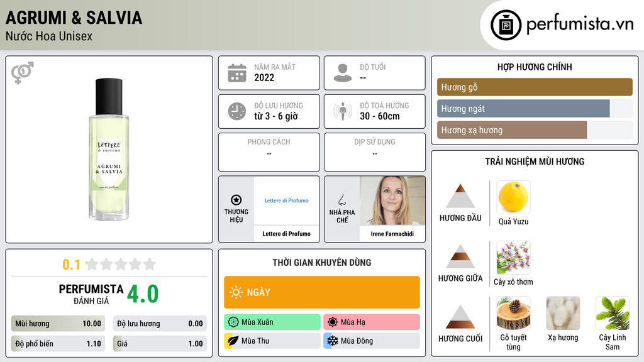Select the Mùa Đông season bar

point(372,341)
